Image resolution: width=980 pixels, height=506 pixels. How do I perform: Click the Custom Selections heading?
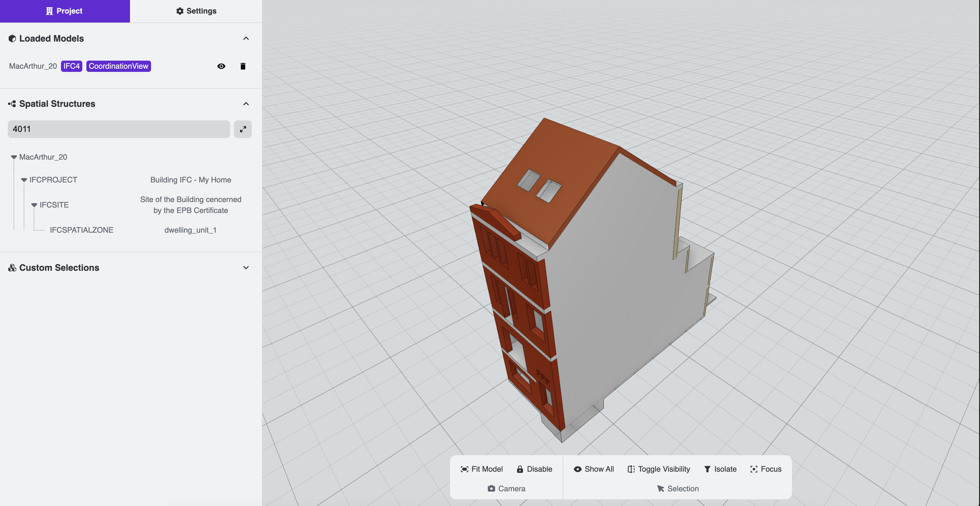point(59,268)
